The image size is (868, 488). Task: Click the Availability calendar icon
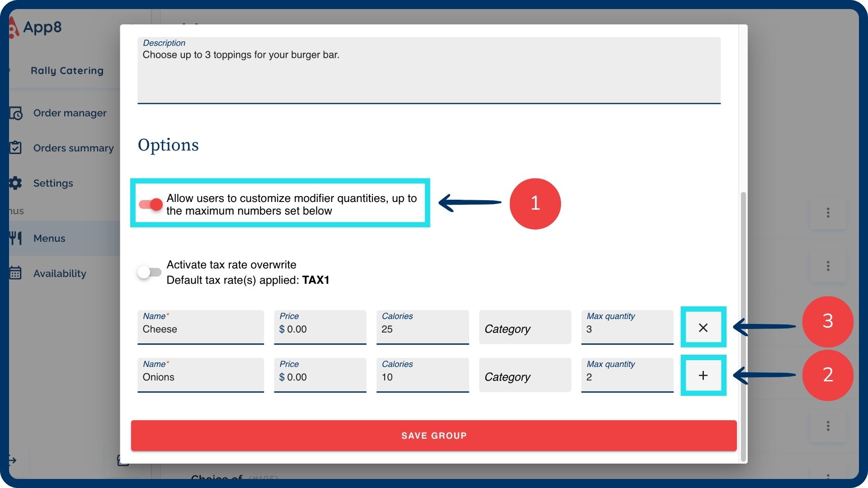(16, 273)
